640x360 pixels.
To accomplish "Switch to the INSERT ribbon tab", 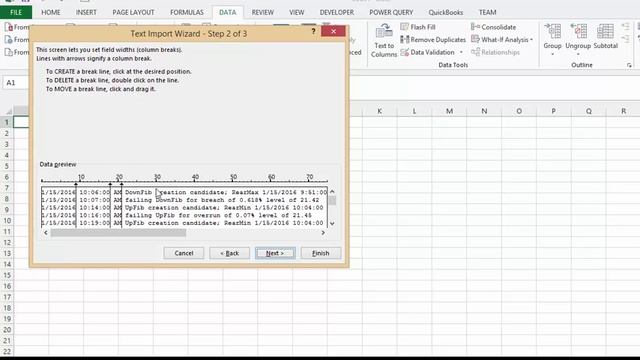I will point(86,12).
